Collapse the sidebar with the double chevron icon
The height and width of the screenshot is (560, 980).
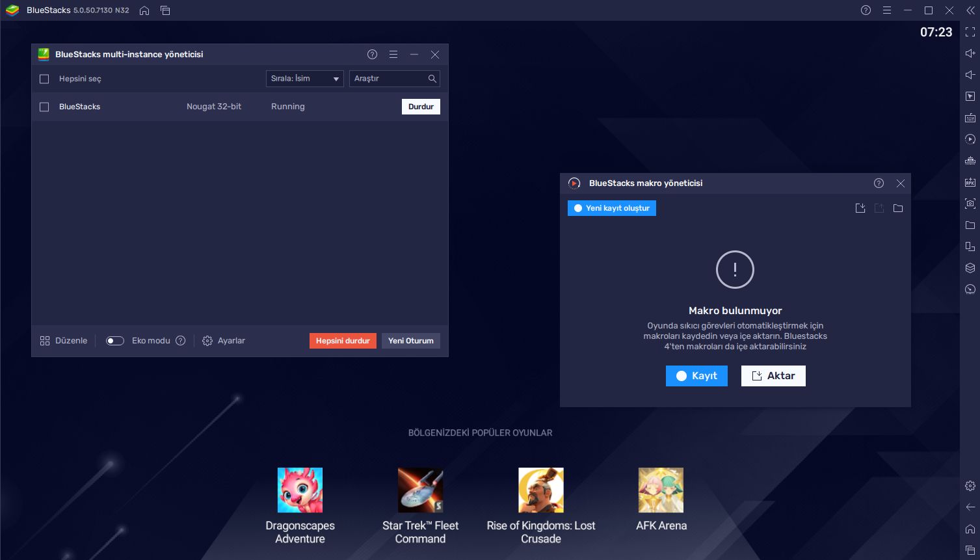[970, 10]
